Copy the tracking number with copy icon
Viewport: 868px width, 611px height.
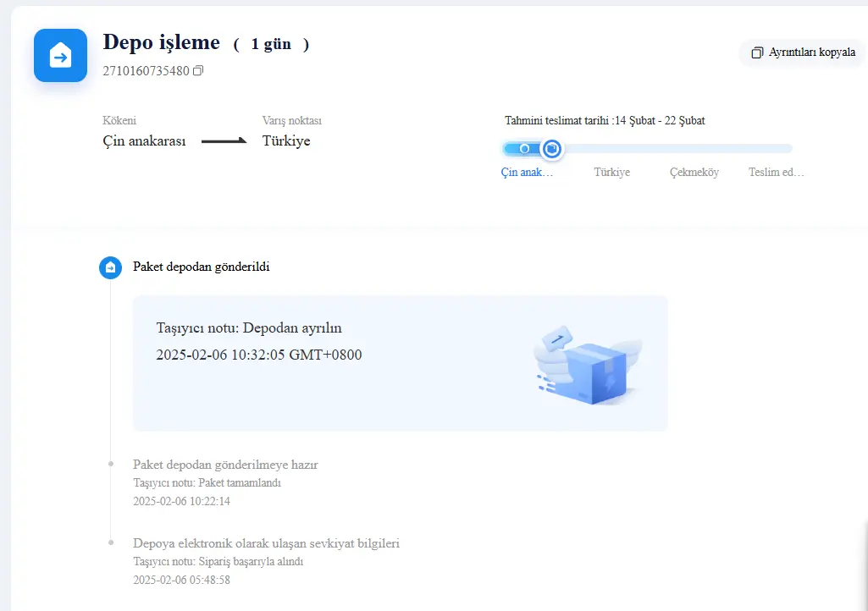click(x=198, y=70)
